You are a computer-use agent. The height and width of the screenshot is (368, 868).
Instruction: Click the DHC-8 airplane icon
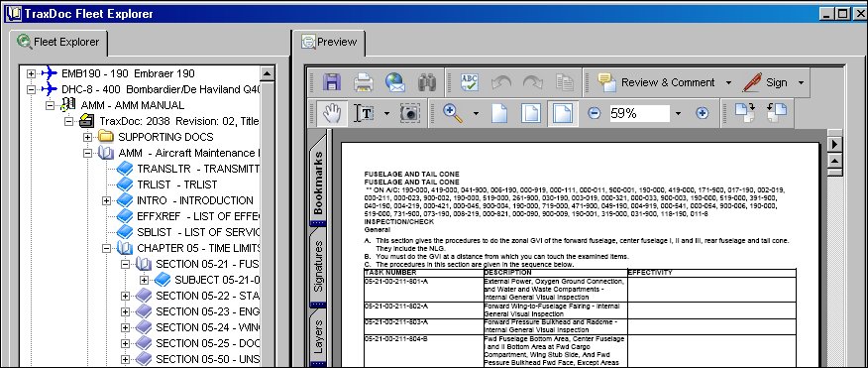[x=50, y=89]
